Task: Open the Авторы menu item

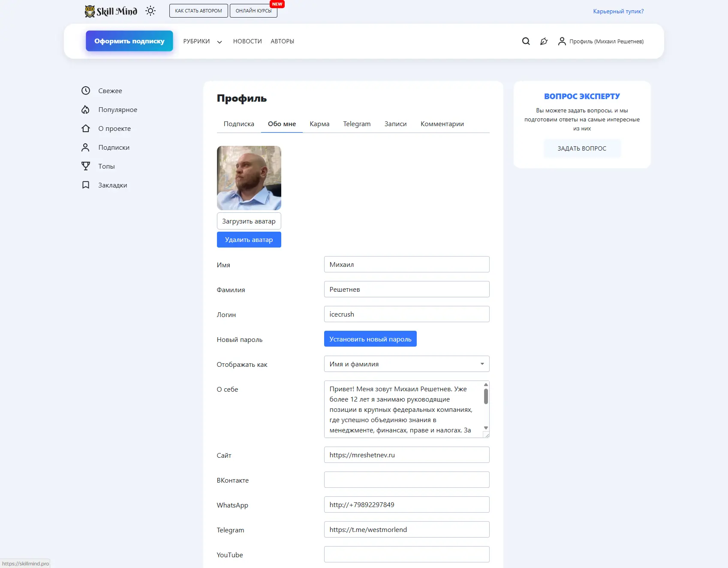Action: (x=282, y=41)
